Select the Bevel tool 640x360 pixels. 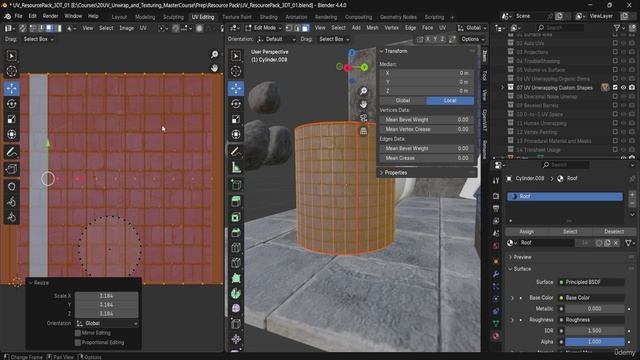click(x=236, y=232)
